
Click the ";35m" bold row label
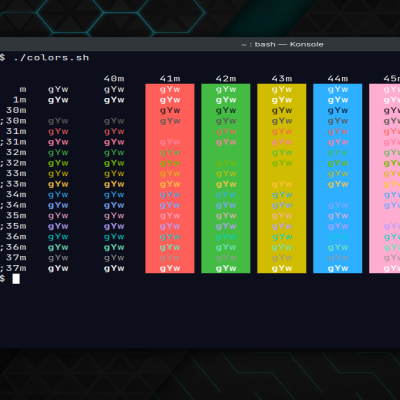[x=13, y=226]
